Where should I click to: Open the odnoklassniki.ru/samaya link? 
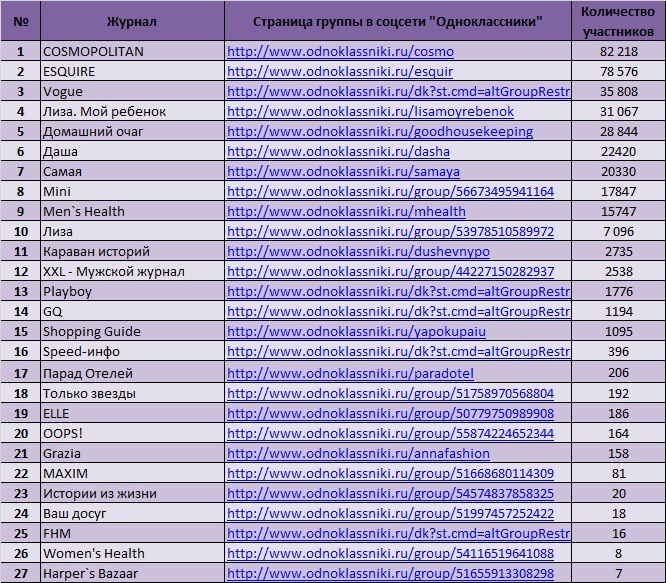pos(343,172)
